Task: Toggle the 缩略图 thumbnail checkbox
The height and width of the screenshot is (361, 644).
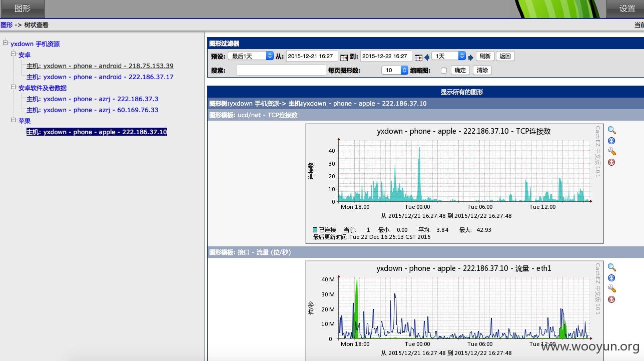Action: (443, 71)
